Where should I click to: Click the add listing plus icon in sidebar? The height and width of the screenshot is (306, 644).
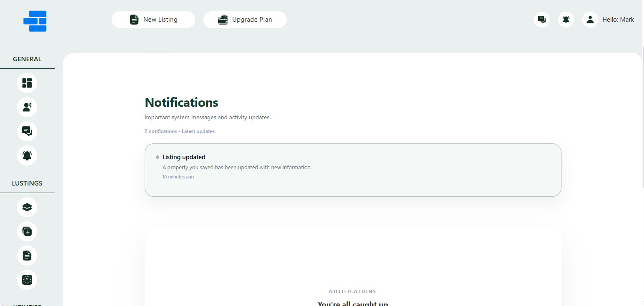pyautogui.click(x=27, y=231)
